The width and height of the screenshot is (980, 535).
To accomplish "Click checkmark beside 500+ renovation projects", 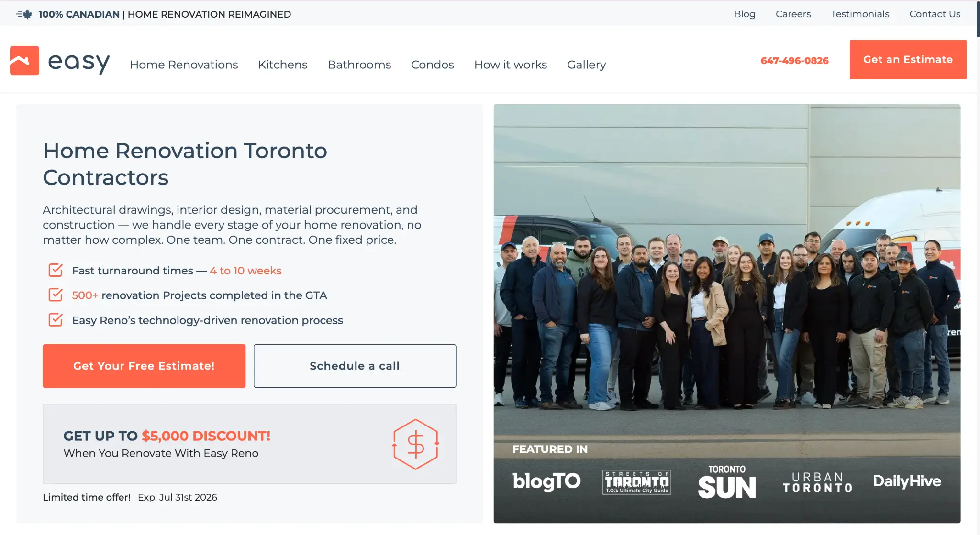I will [56, 295].
